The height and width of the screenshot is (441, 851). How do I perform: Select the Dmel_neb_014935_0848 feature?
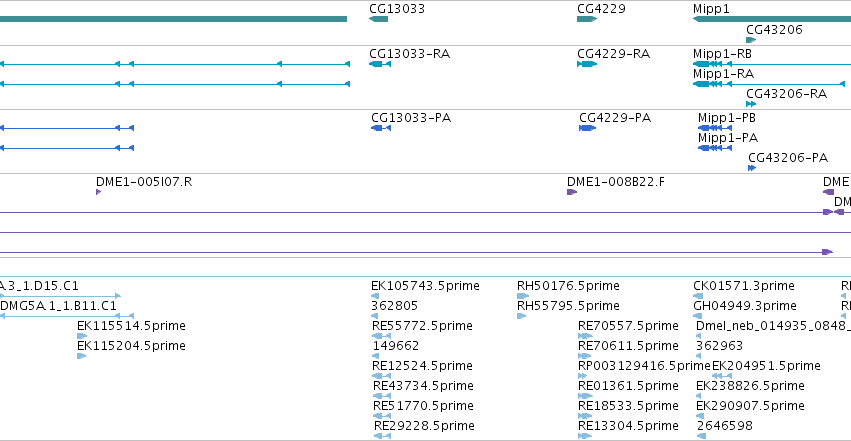(x=773, y=326)
